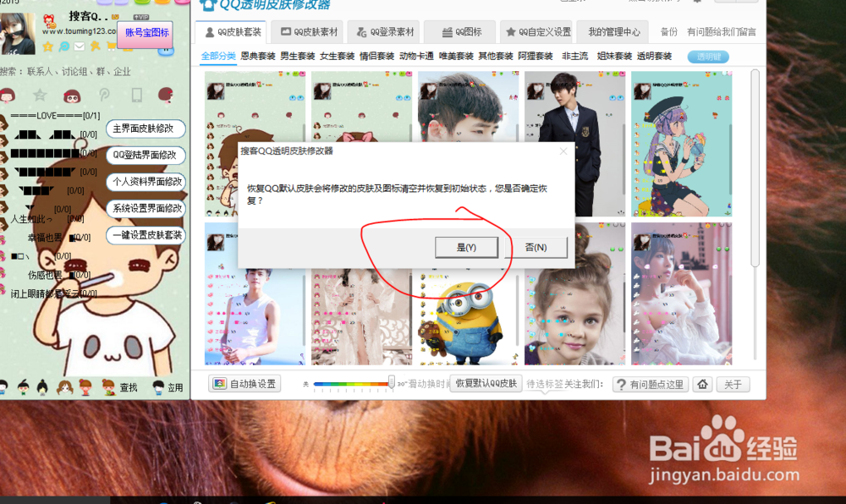Image resolution: width=846 pixels, height=504 pixels.
Task: Click the 恢复默认QQ皮肤 button
Action: click(x=486, y=383)
